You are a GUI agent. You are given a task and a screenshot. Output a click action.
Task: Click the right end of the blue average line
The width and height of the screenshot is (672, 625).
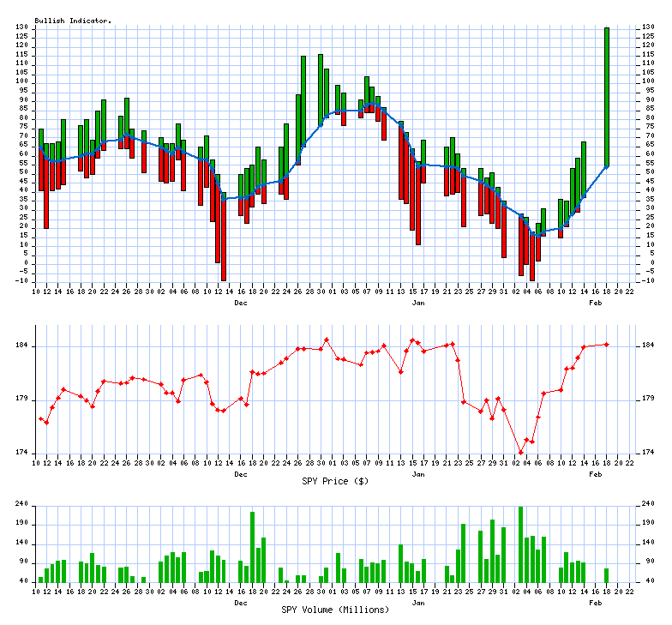pyautogui.click(x=607, y=166)
